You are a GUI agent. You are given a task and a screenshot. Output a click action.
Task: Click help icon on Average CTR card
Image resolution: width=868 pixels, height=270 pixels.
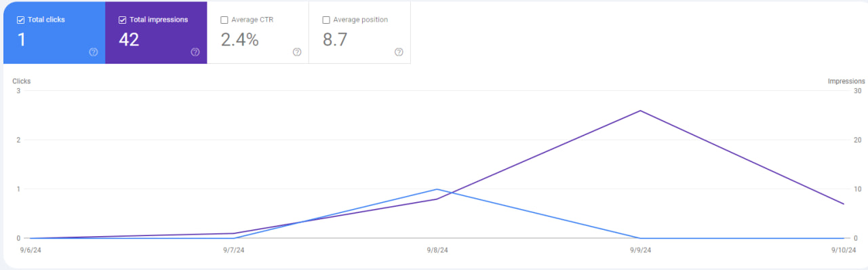click(x=297, y=52)
